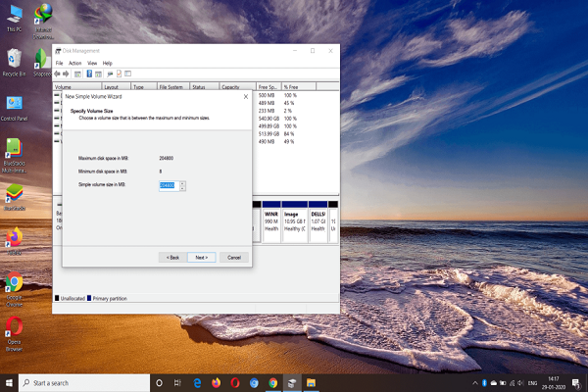Click the Edge icon in the taskbar
Viewport: 588px width, 392px height.
[x=197, y=383]
